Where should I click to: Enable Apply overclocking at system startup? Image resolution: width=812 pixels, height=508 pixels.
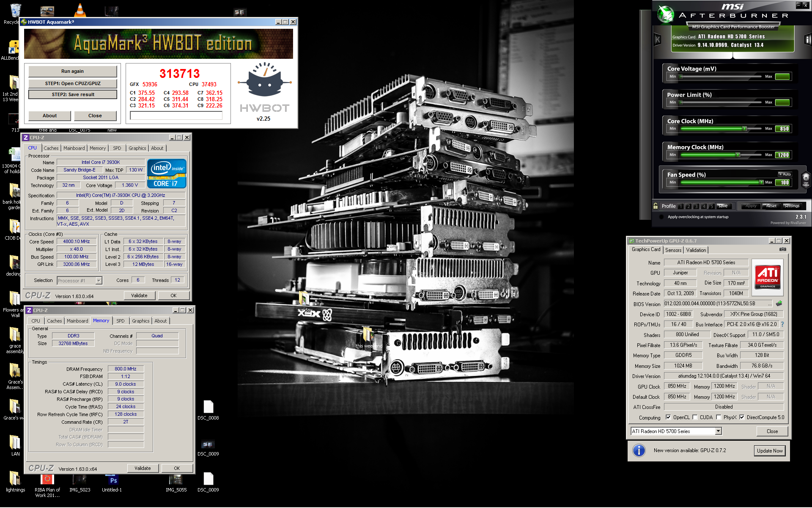point(661,217)
